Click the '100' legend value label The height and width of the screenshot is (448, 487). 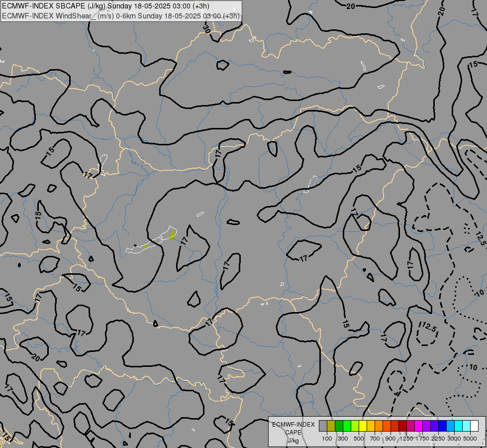click(x=327, y=439)
